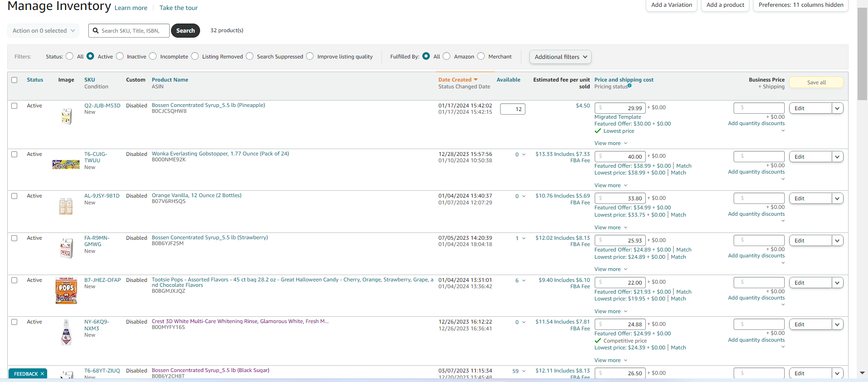Click the Save all button

pos(816,82)
